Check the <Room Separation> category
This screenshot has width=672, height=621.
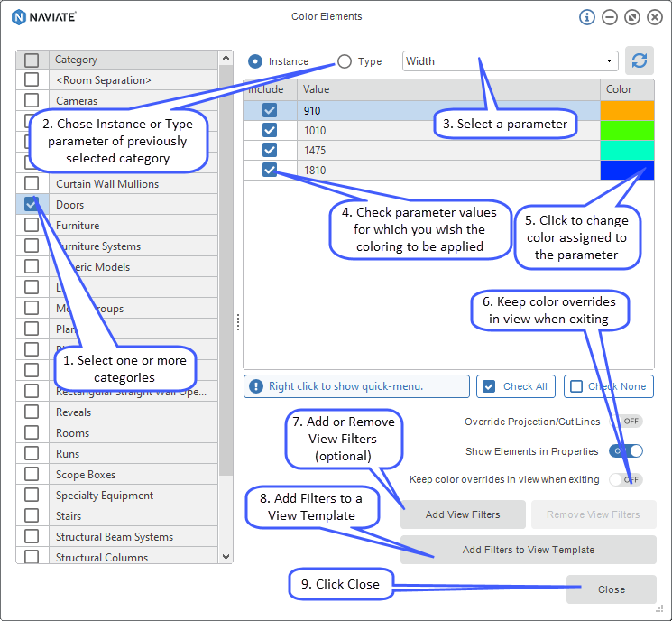pyautogui.click(x=32, y=79)
